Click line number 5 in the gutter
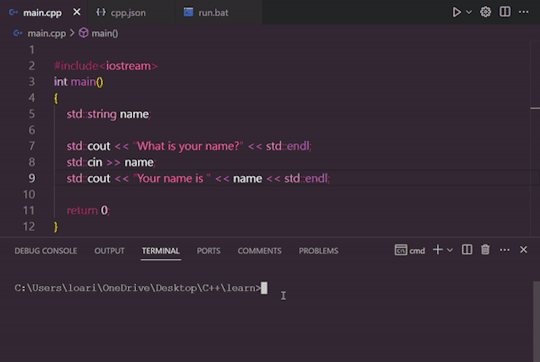540x362 pixels. pyautogui.click(x=32, y=114)
